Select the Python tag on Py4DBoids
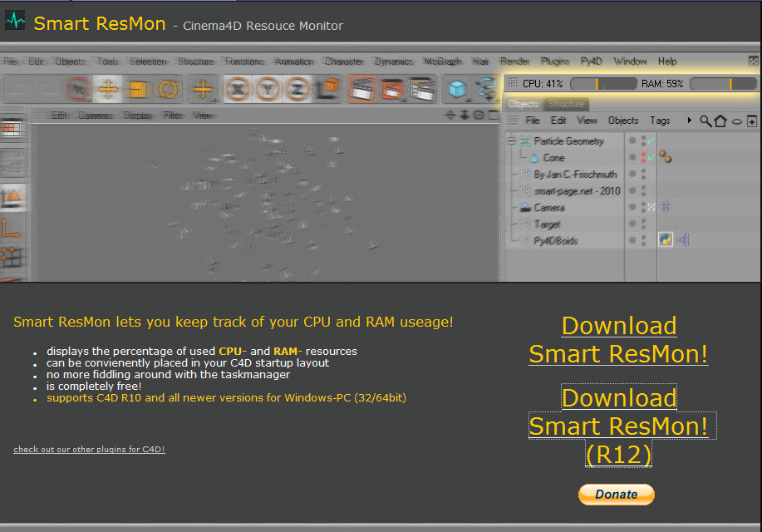 tap(666, 239)
